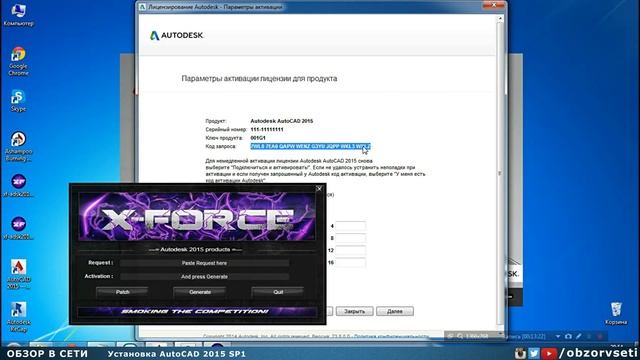The image size is (640, 360).
Task: Launch the AutoCAD 2015 desktop shortcut
Action: pyautogui.click(x=18, y=274)
